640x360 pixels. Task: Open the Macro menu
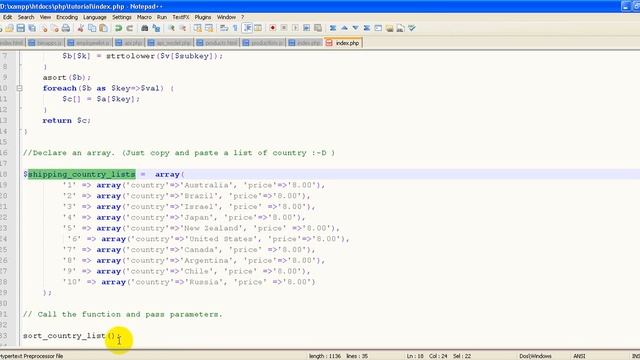coord(144,17)
